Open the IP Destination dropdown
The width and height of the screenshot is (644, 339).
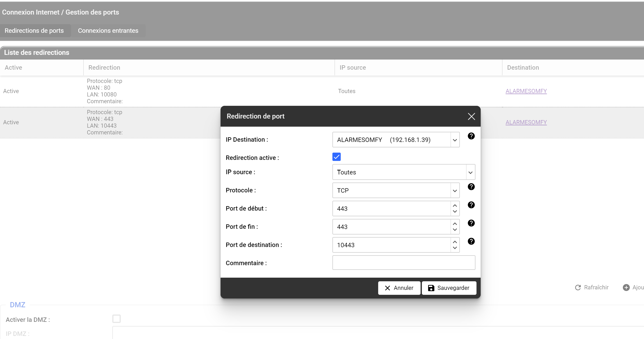(455, 140)
